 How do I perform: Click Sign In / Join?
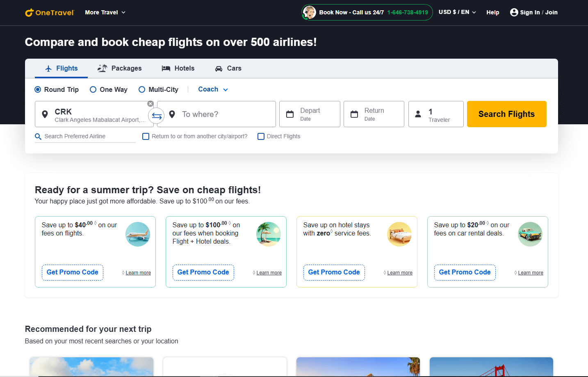[533, 12]
